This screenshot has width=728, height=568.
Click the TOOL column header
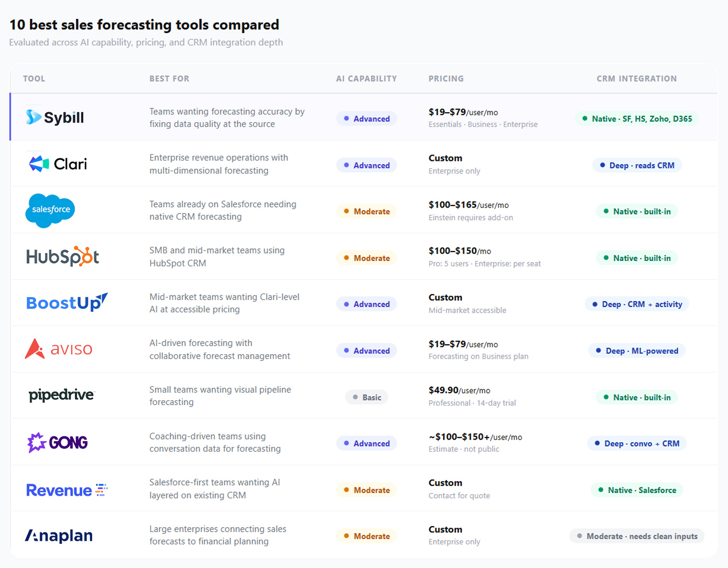(x=34, y=79)
